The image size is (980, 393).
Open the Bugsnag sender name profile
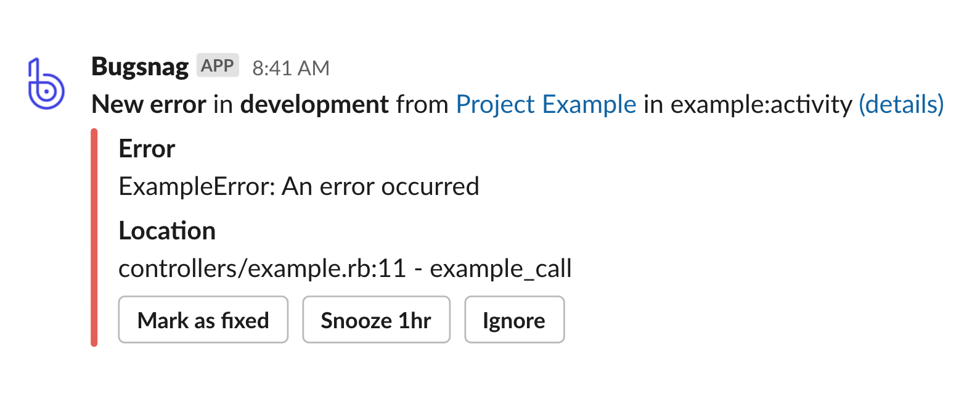tap(140, 67)
